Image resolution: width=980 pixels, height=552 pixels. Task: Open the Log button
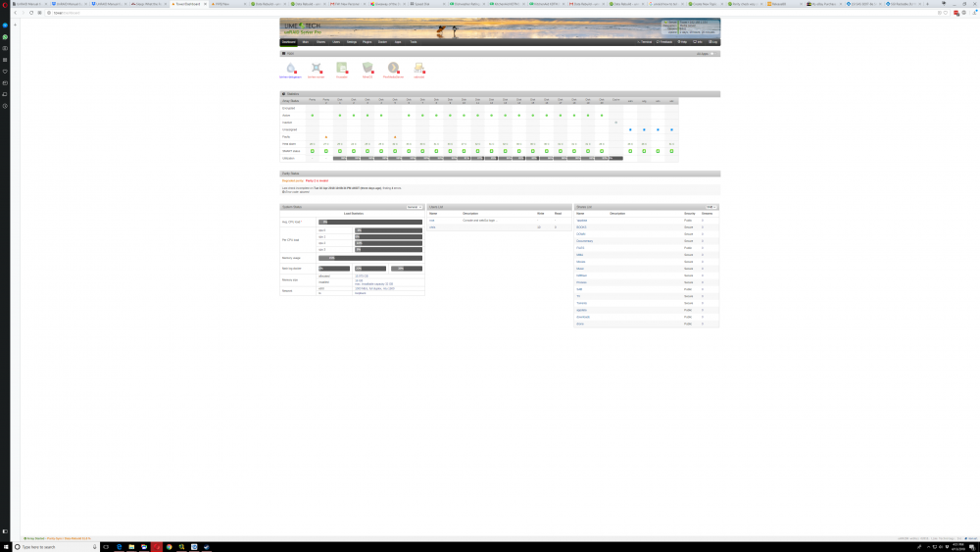713,42
